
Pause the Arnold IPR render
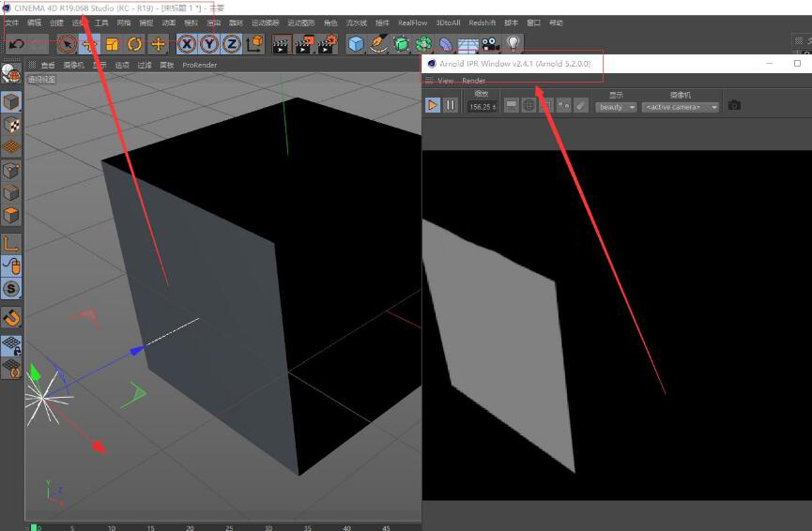(451, 106)
